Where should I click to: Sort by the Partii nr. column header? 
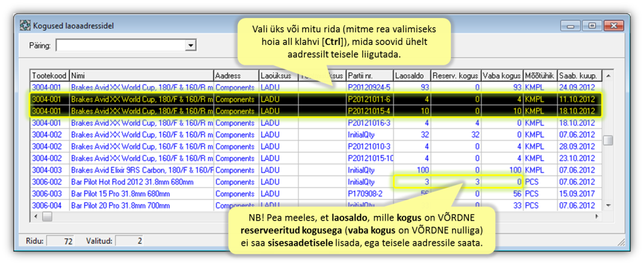coord(369,76)
